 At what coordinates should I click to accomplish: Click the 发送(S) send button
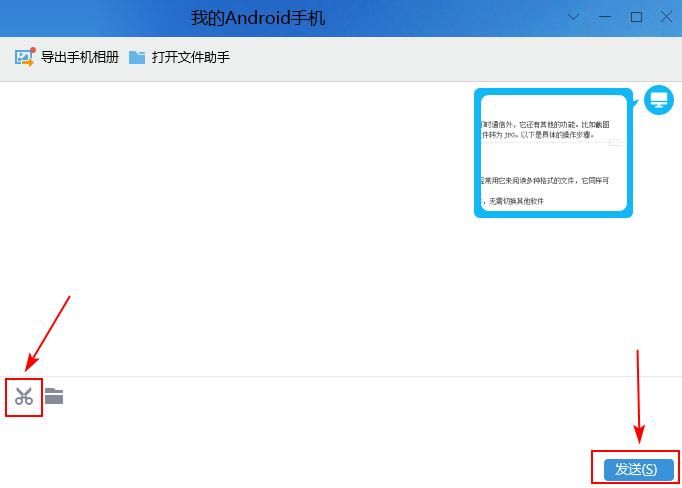[x=638, y=469]
